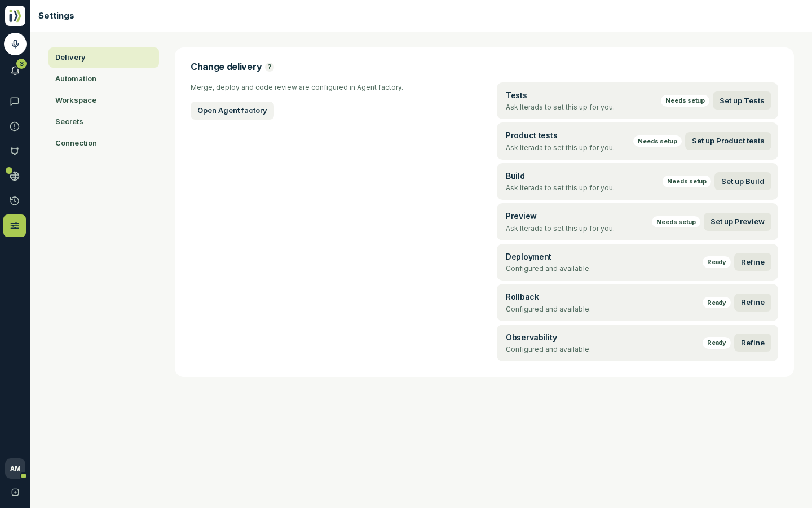Screen dimensions: 812x508
Task: Click the Iterada logo icon
Action: pos(15,16)
